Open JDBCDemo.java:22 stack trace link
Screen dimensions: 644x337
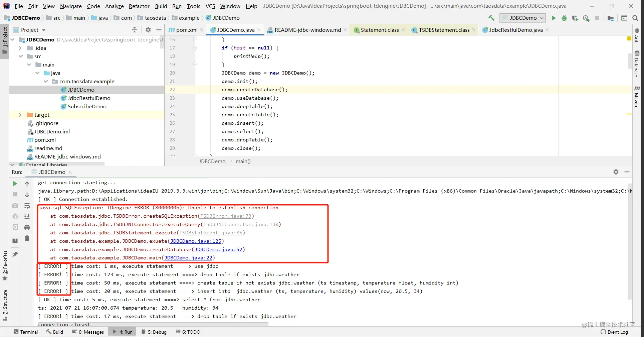click(x=188, y=258)
